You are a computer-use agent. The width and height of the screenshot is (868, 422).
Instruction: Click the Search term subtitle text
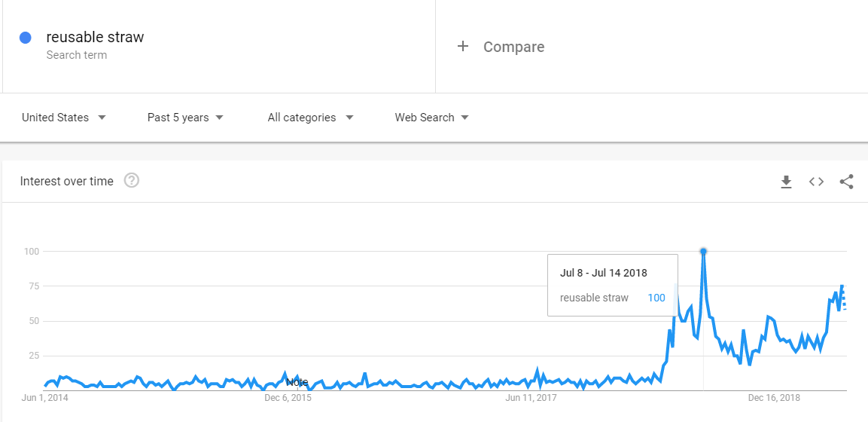coord(76,55)
